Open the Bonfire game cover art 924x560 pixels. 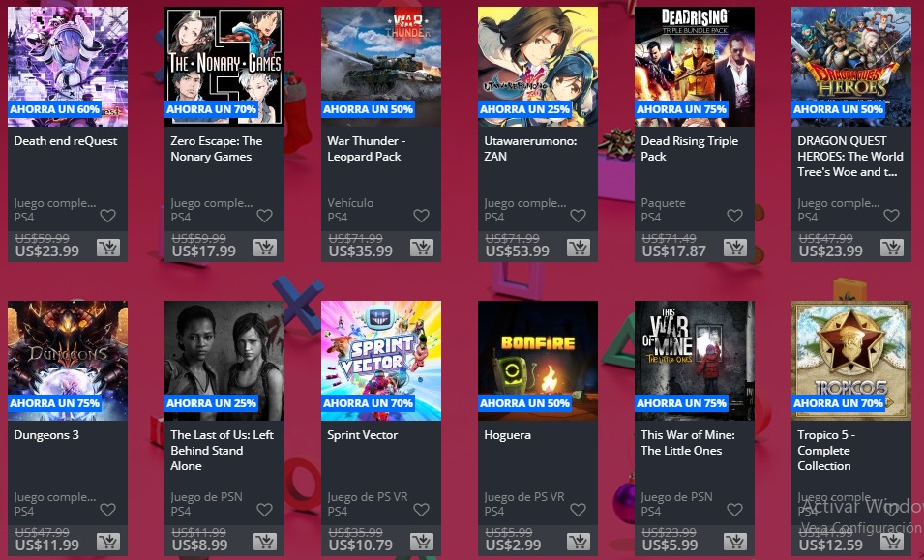[537, 361]
